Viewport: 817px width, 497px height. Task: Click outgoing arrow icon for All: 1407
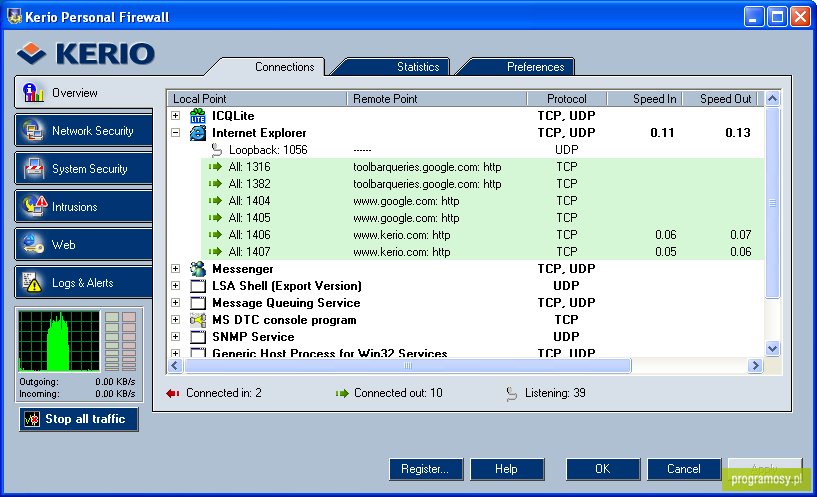[x=215, y=252]
